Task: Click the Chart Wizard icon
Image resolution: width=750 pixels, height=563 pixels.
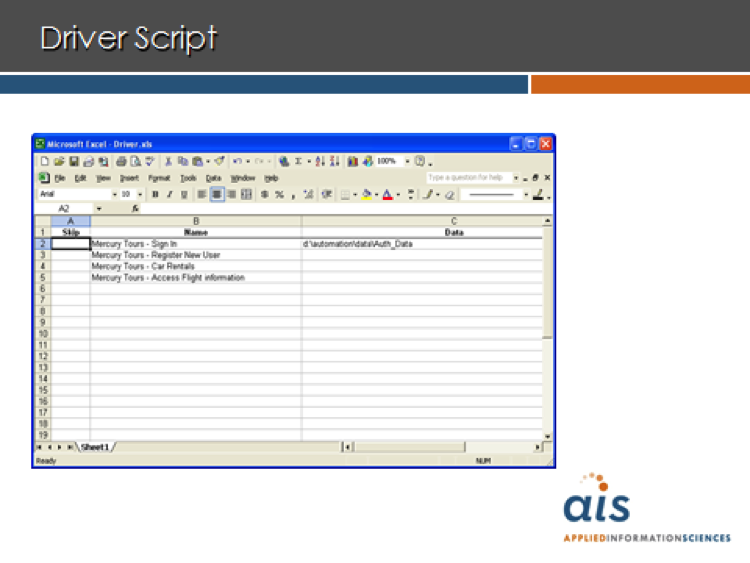Action: [x=353, y=161]
